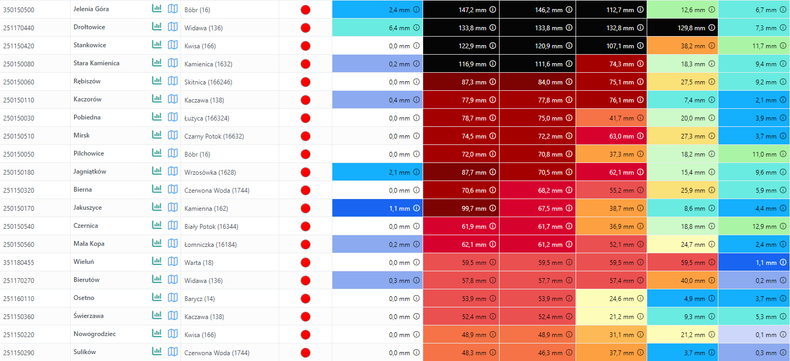Click the red status dot for Kaczorów
790x361 pixels.
(305, 100)
